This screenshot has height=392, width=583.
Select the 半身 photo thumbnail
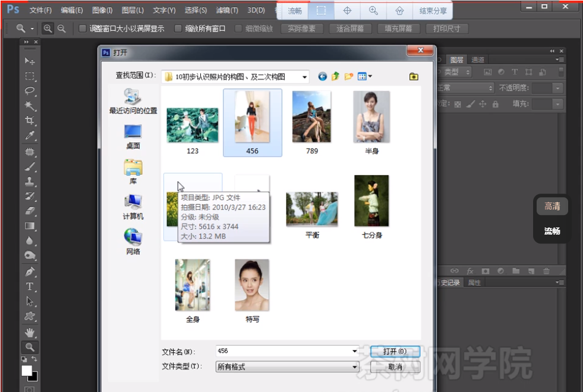(371, 117)
